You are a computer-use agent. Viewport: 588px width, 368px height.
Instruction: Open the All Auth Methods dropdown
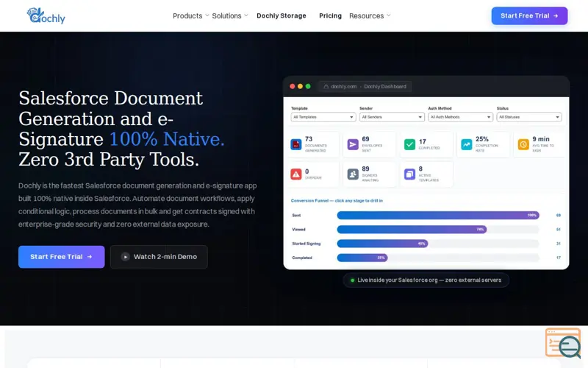(x=461, y=117)
